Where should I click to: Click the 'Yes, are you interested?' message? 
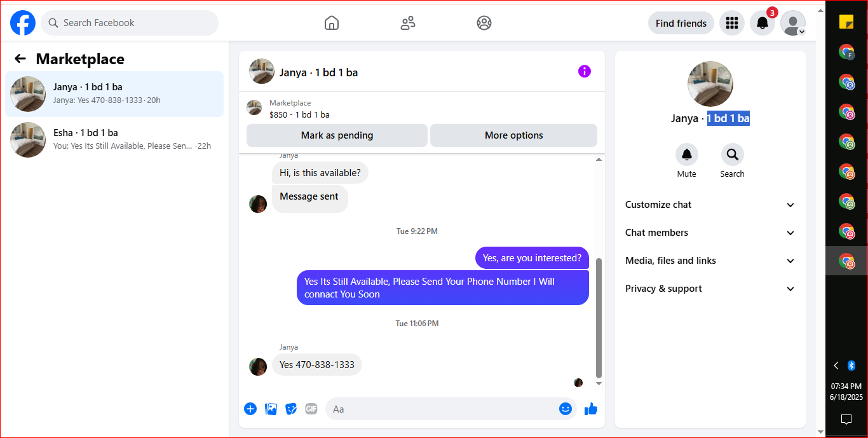coord(532,258)
